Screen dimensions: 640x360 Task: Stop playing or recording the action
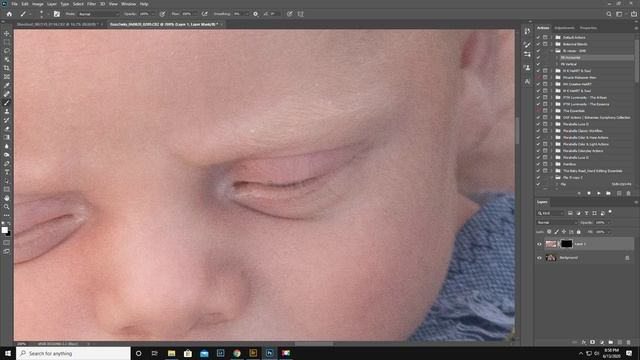[x=579, y=193]
